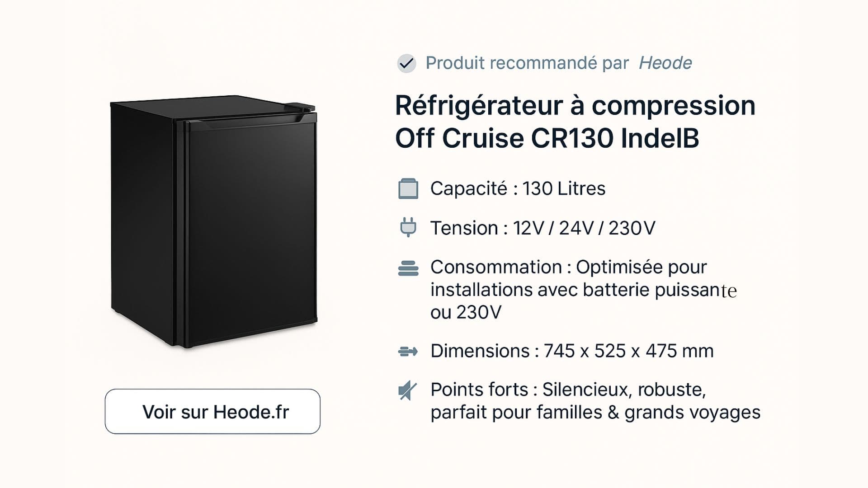Click the power plug voltage icon
This screenshot has height=488, width=868.
pos(408,227)
